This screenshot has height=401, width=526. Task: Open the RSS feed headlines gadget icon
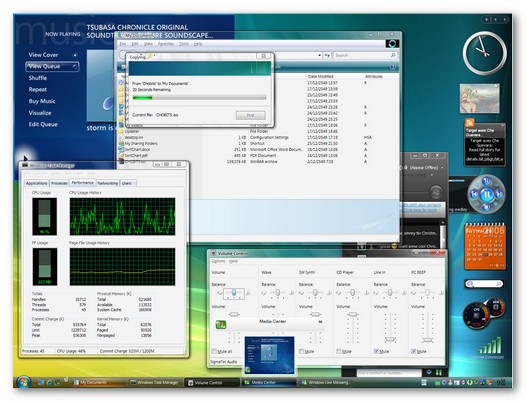coord(470,123)
